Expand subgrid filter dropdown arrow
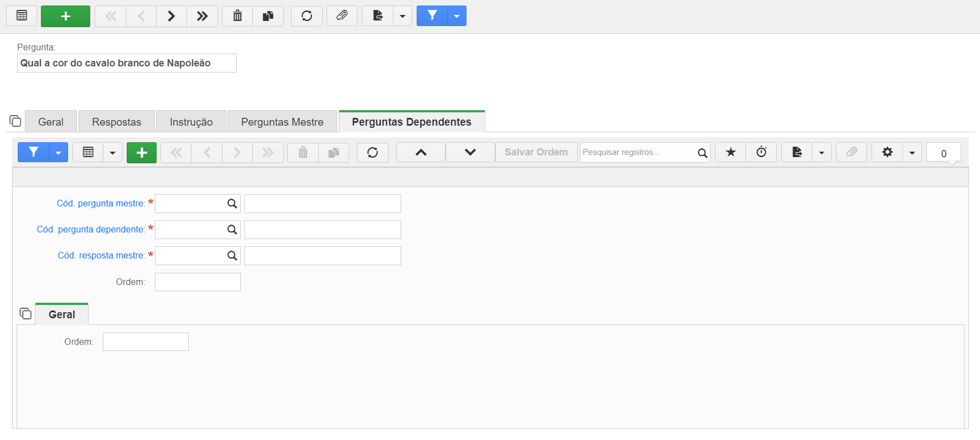The height and width of the screenshot is (440, 980). [58, 152]
